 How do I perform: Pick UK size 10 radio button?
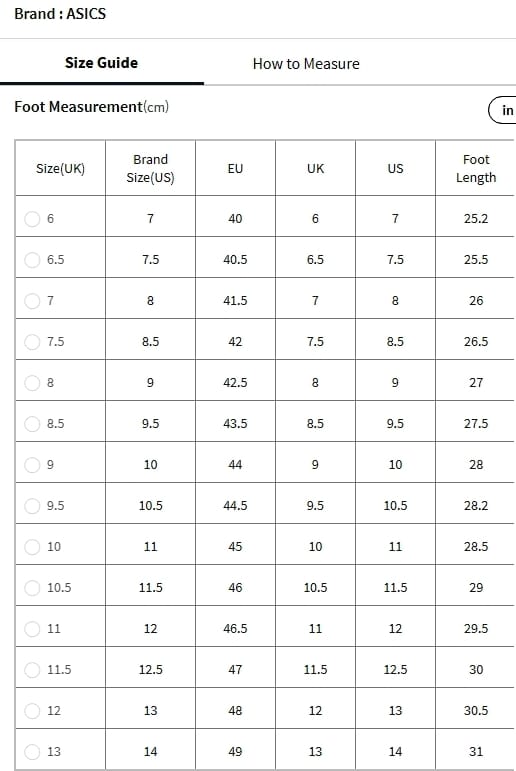(32, 546)
